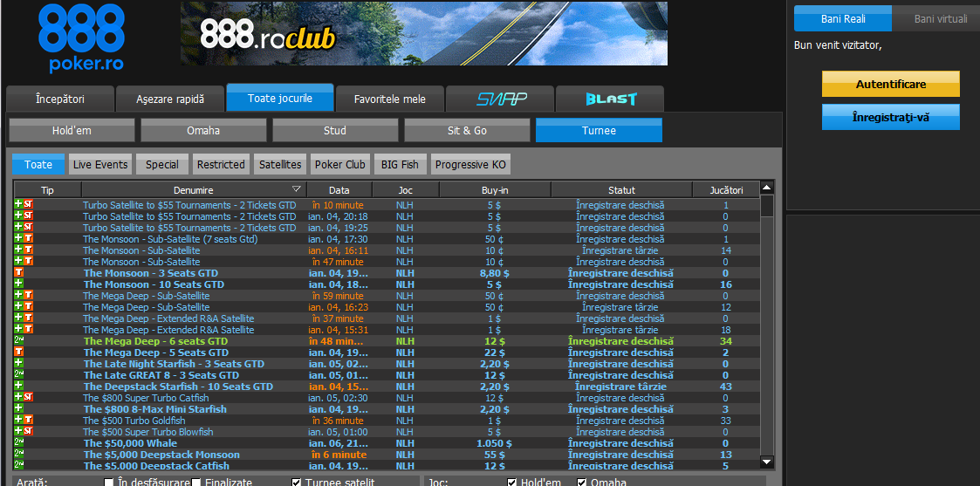980x486 pixels.
Task: Switch to Bani virtuali mode
Action: pyautogui.click(x=941, y=18)
